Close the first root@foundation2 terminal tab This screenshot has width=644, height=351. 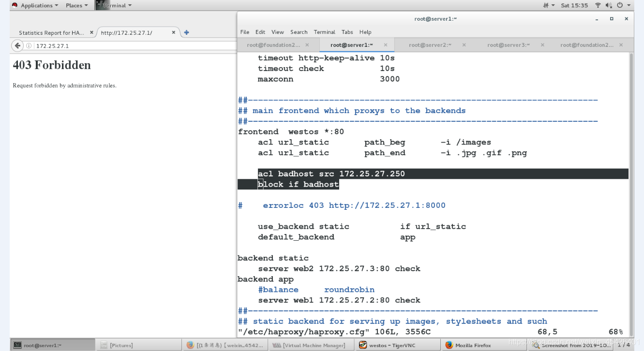click(307, 45)
